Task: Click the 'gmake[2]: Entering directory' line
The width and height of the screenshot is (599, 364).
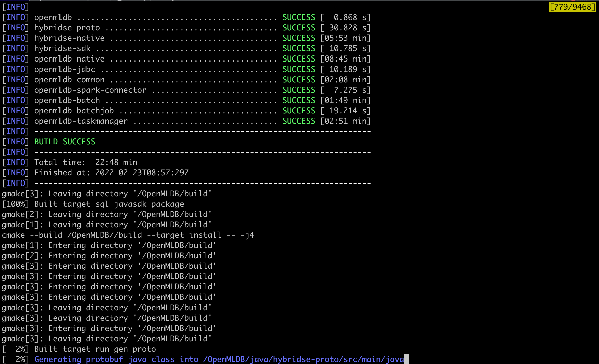Action: [109, 256]
